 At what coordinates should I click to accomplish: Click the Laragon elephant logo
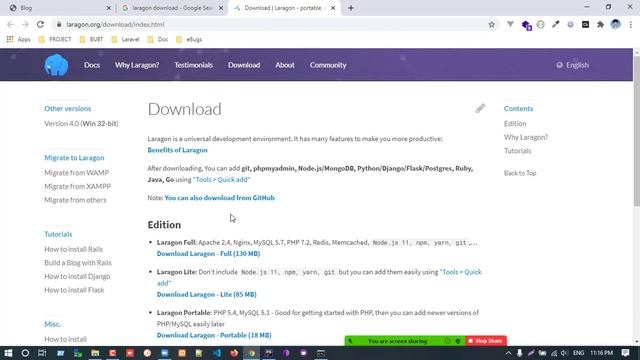point(56,65)
